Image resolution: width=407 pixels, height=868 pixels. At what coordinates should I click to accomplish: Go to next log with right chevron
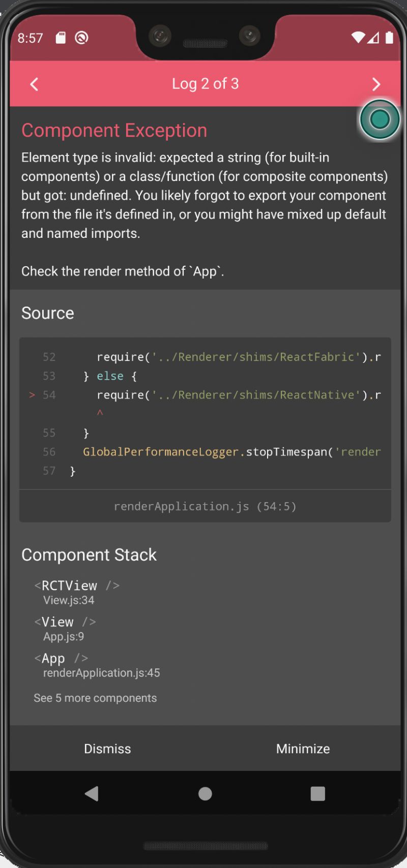[376, 84]
